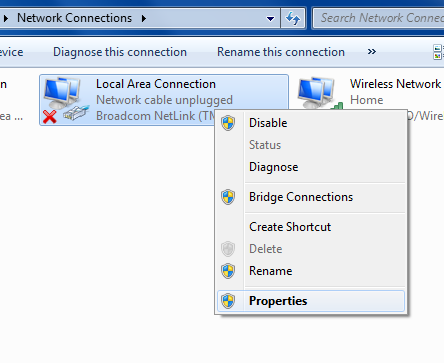Viewport: 444px width, 363px height.
Task: Click the grayed Delete menu entry
Action: click(x=310, y=249)
